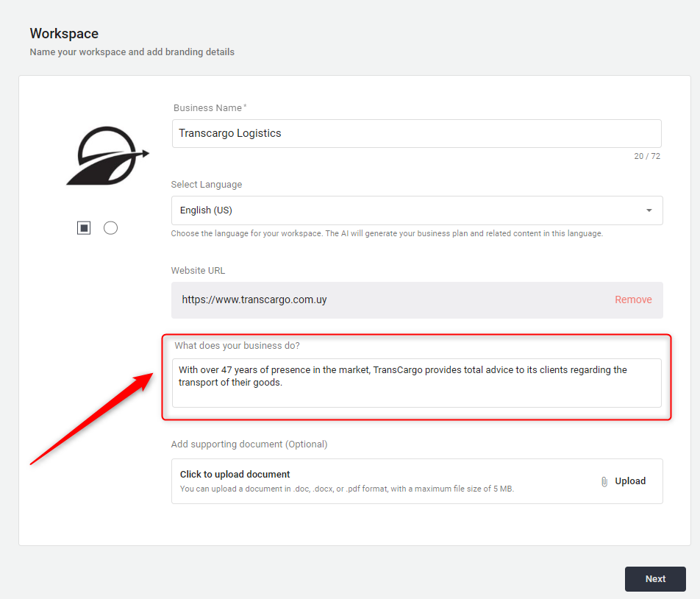
Task: Proceed with the Next button
Action: click(655, 579)
